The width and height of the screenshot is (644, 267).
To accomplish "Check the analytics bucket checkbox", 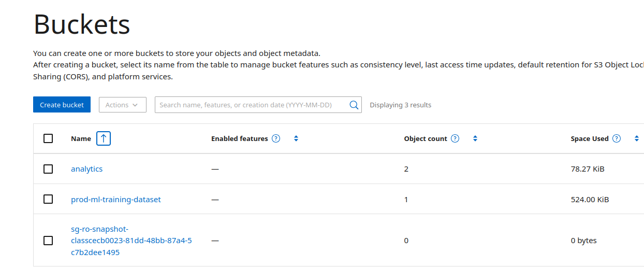I will point(48,169).
